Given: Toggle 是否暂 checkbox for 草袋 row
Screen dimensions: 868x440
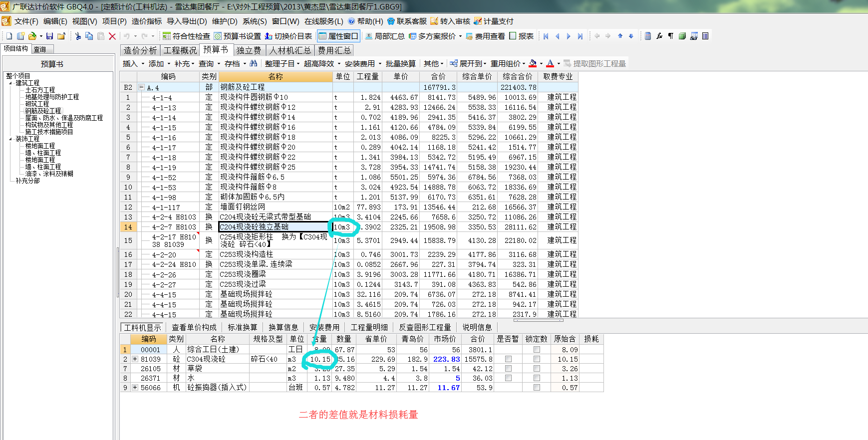Looking at the screenshot, I should [508, 369].
